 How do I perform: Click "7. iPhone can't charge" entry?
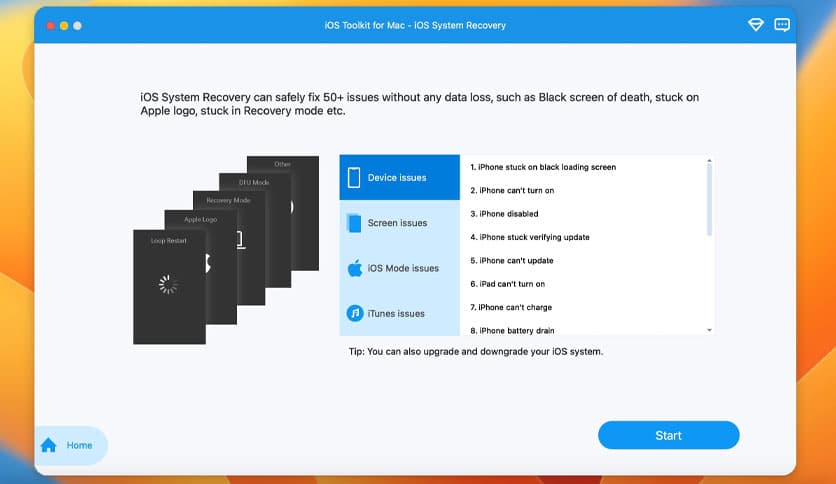[511, 308]
